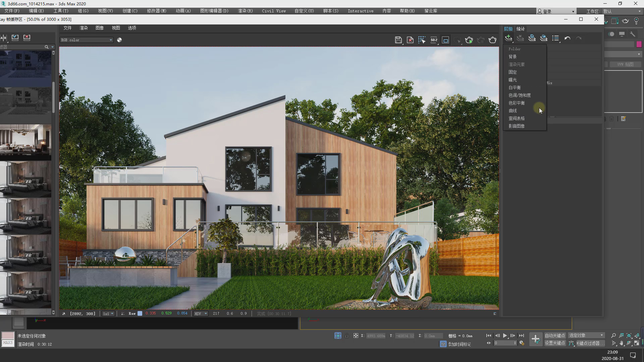Toggle the selection lock icon
Viewport: 644px width, 362px height.
347,336
